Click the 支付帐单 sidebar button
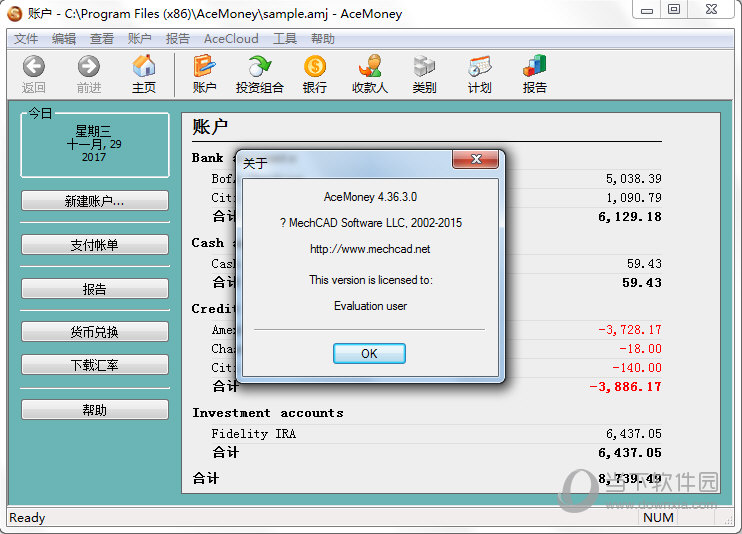Screen dimensions: 742x534 click(x=95, y=245)
